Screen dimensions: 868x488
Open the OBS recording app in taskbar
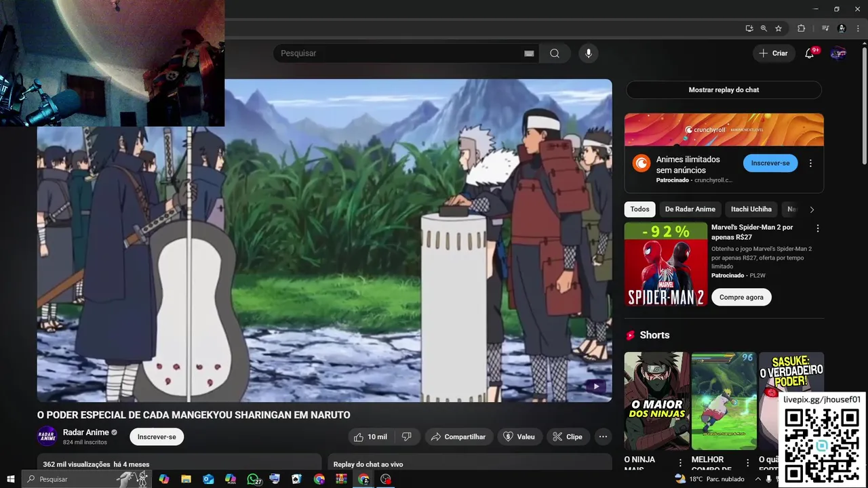pos(386,479)
